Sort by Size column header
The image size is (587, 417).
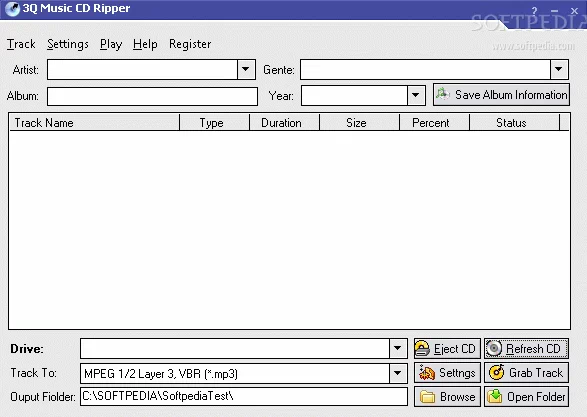click(x=359, y=123)
